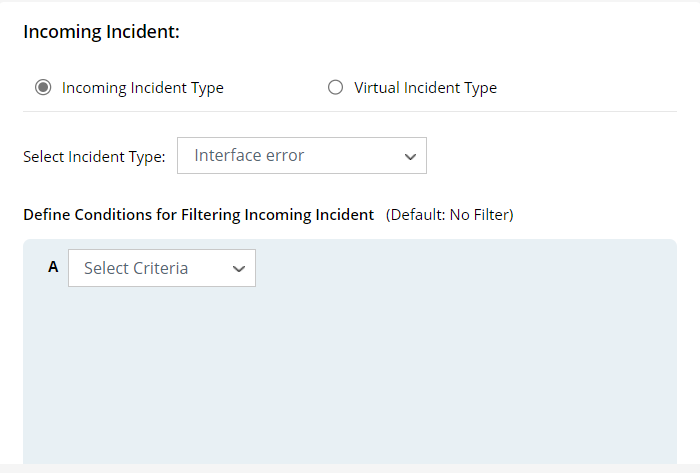700x473 pixels.
Task: Click the 'Interface error' selected value text
Action: [x=249, y=156]
